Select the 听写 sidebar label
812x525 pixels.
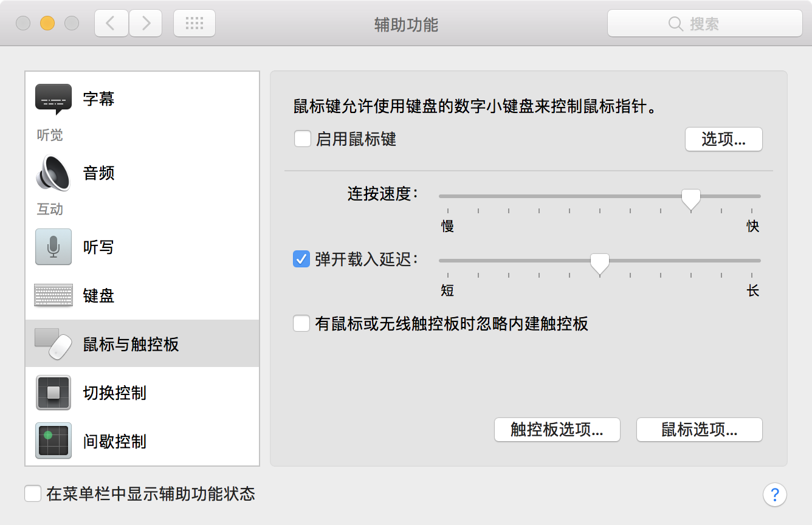click(x=99, y=247)
